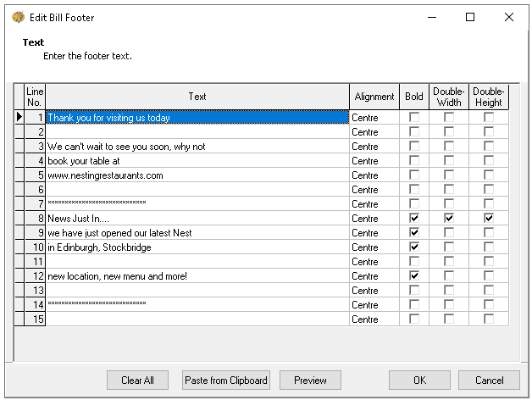This screenshot has width=532, height=400.
Task: Click the Text column header
Action: click(x=197, y=97)
